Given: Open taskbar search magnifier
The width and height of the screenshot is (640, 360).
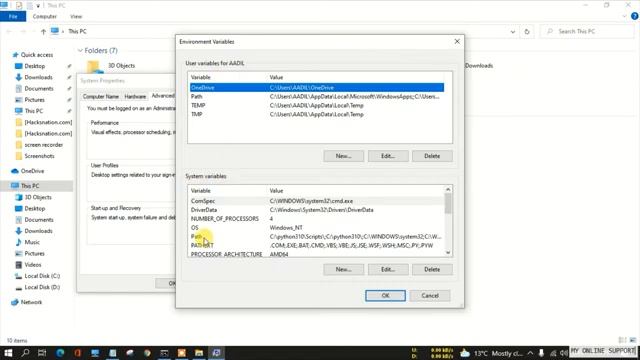Looking at the screenshot, I should click(x=25, y=353).
